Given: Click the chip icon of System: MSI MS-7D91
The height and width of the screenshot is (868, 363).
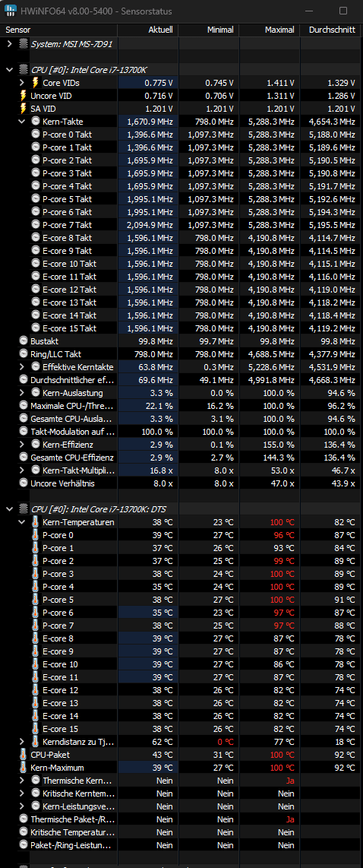Looking at the screenshot, I should tap(24, 44).
